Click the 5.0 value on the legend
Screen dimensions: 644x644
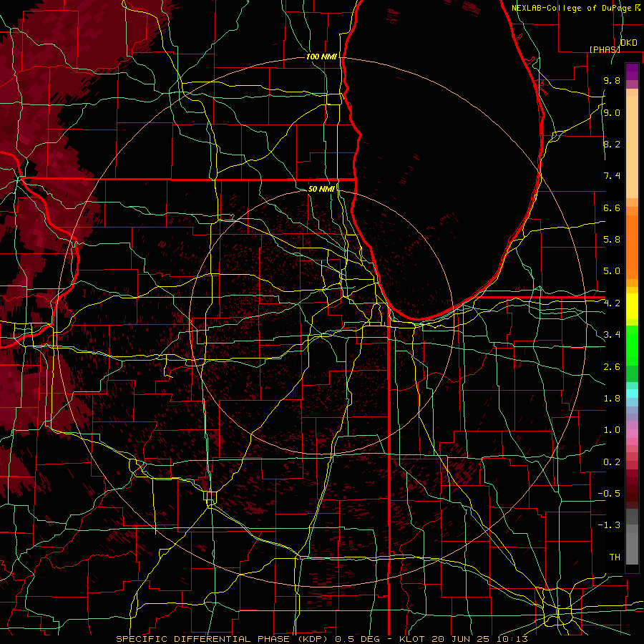pos(612,271)
